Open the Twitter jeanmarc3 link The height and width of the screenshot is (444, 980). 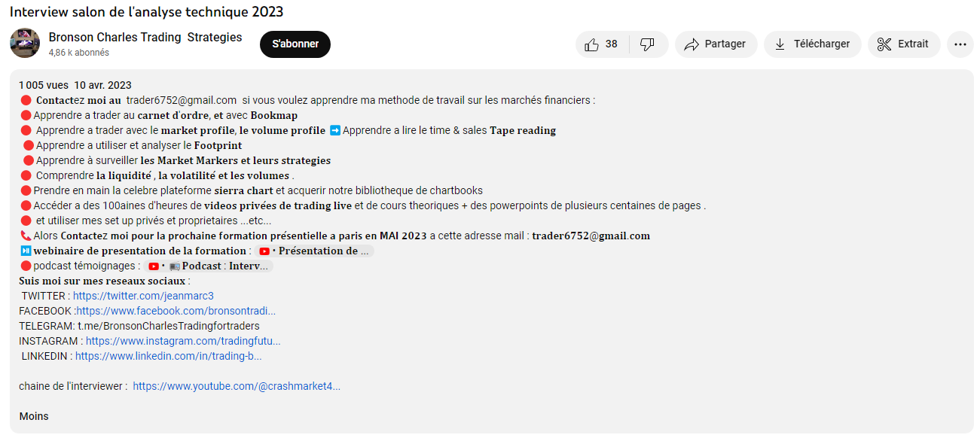tap(143, 296)
